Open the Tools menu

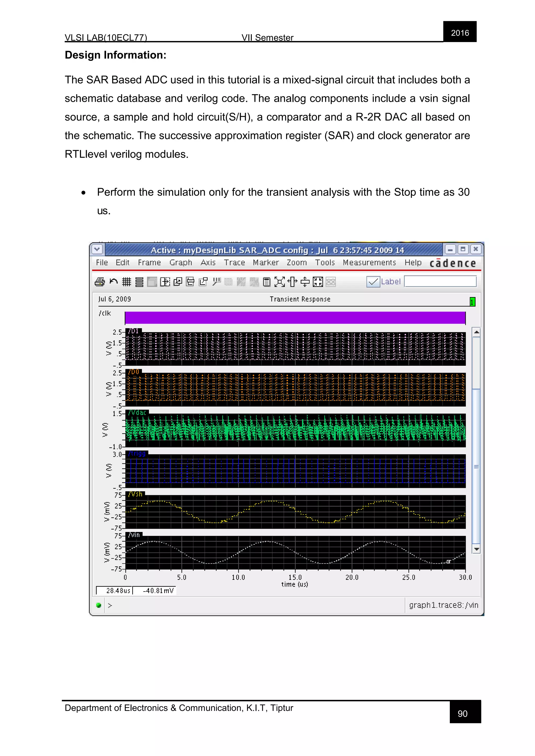pyautogui.click(x=325, y=262)
